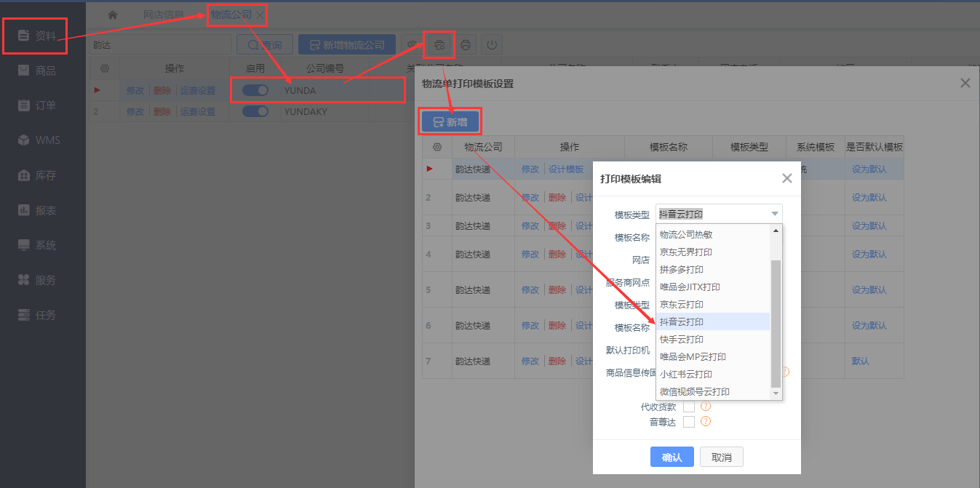Select 京东云打印 from dropdown list
The image size is (980, 488).
(714, 304)
